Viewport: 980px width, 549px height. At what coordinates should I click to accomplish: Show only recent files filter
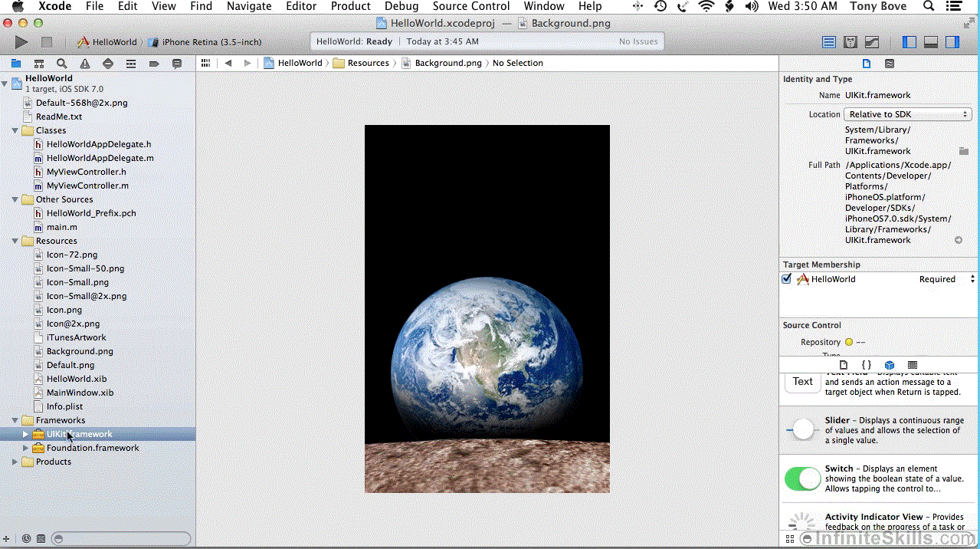tap(27, 539)
